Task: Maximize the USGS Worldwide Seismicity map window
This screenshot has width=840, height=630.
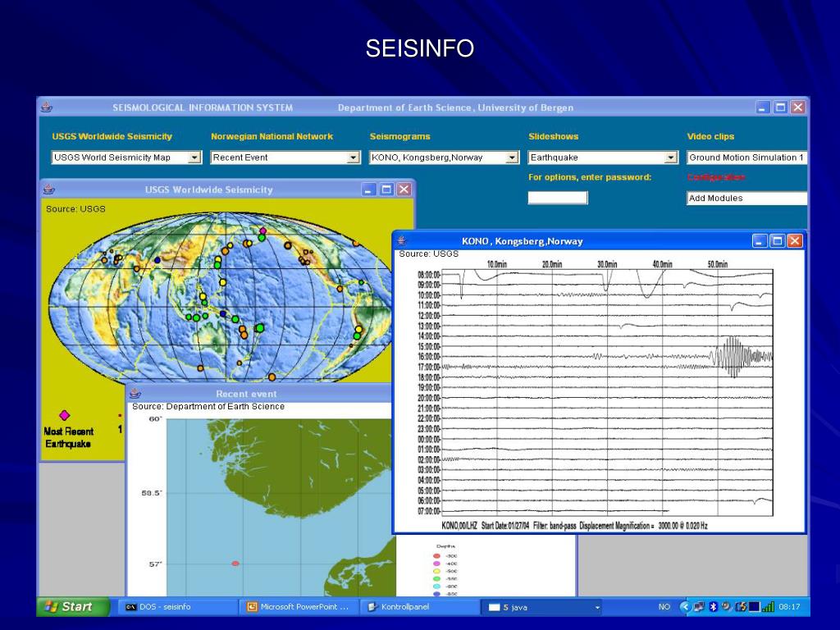Action: click(x=386, y=189)
